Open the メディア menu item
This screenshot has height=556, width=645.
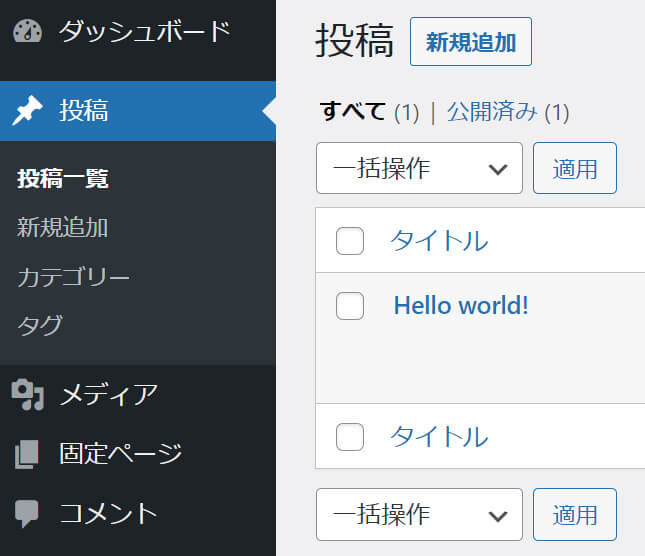tap(138, 394)
